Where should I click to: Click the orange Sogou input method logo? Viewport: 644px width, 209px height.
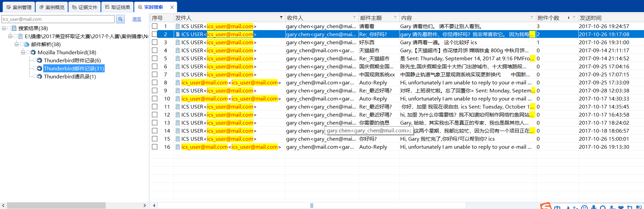point(546,206)
